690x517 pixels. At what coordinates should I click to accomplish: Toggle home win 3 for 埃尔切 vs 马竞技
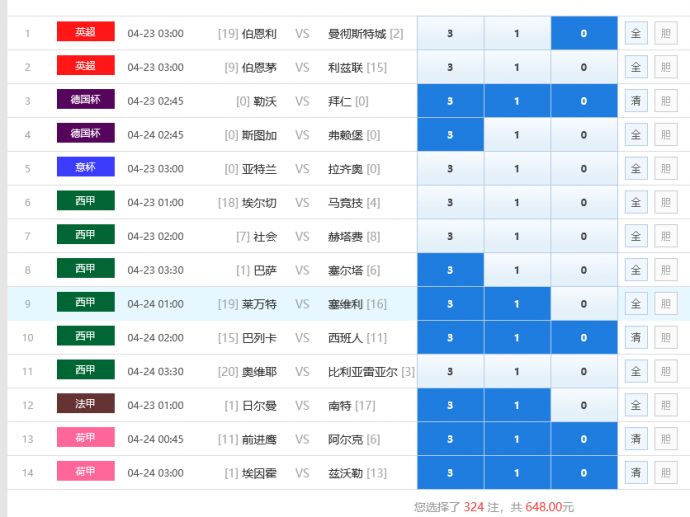tap(450, 203)
